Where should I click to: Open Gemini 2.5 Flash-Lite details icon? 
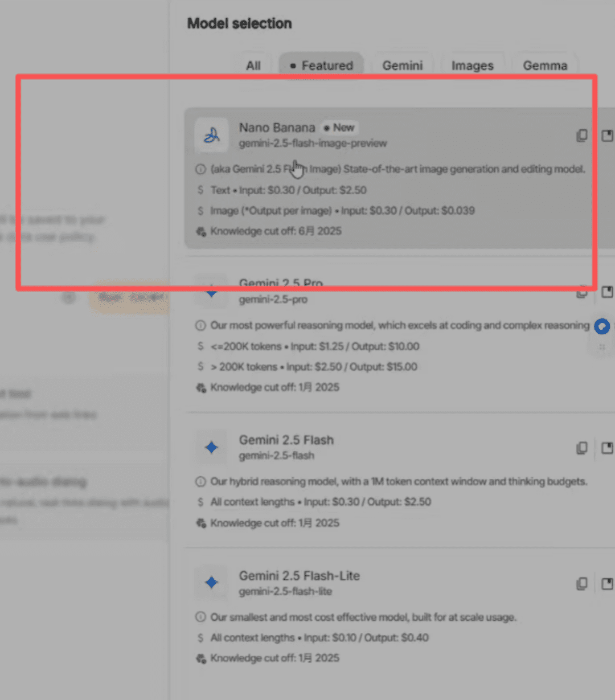[607, 583]
